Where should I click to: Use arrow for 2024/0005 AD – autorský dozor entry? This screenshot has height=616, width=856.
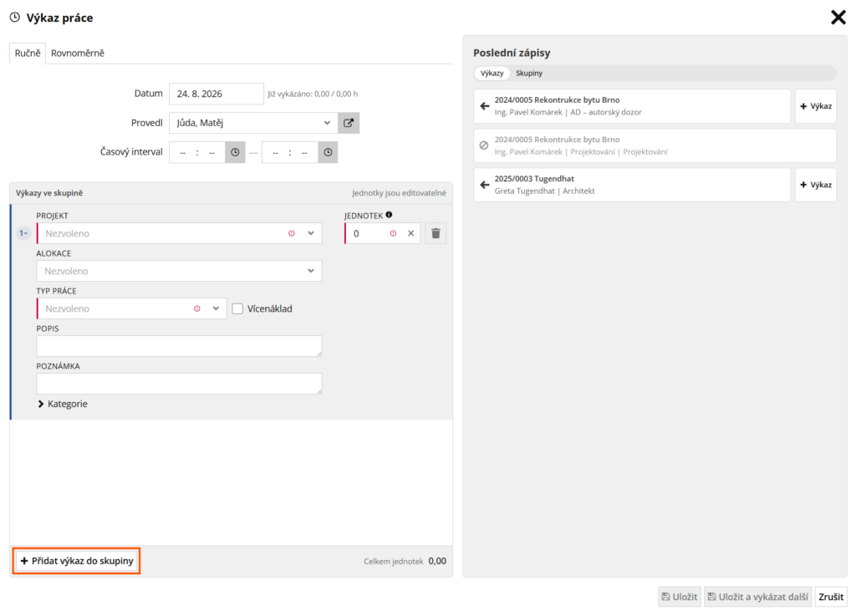tap(484, 106)
